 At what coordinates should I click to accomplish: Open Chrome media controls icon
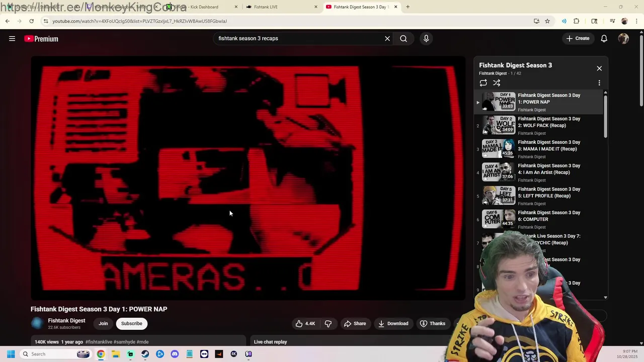tap(612, 21)
